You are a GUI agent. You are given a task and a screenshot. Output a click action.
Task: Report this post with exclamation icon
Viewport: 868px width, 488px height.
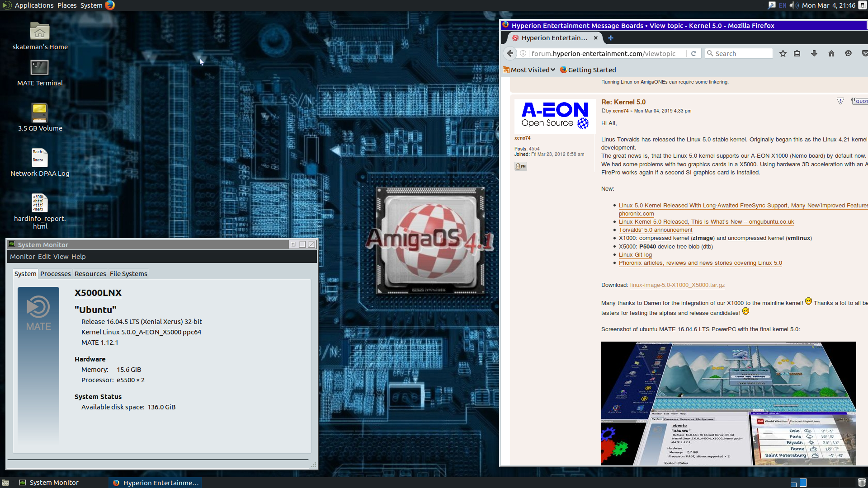(840, 101)
